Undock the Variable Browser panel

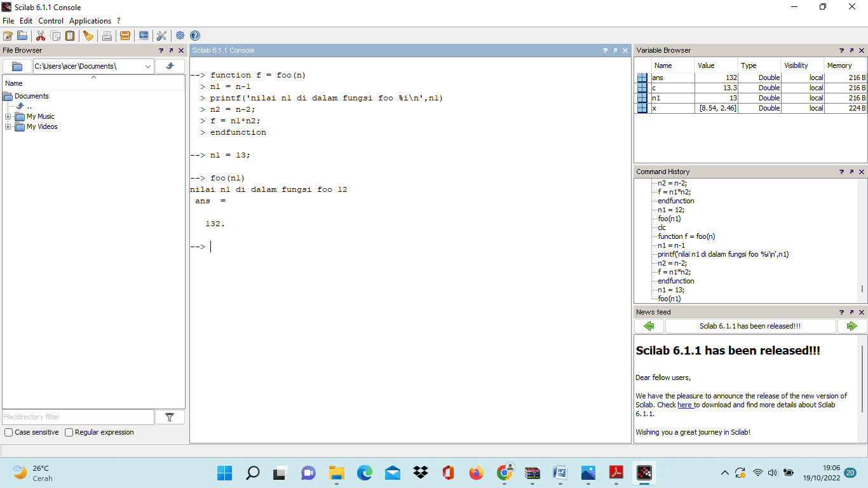[x=851, y=50]
